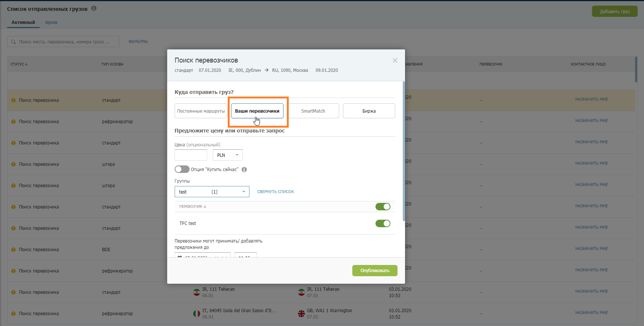Click "ПЕРЕВОЗЧИК" column header in table
This screenshot has height=326, width=644.
[x=491, y=64]
